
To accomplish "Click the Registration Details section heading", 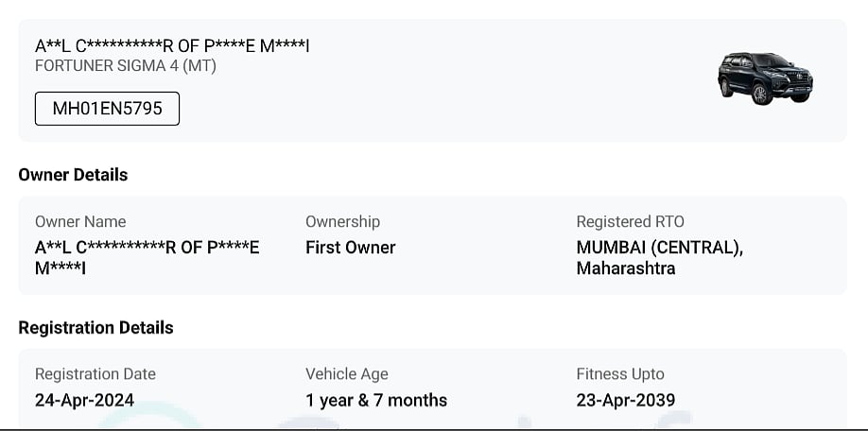I will tap(95, 328).
